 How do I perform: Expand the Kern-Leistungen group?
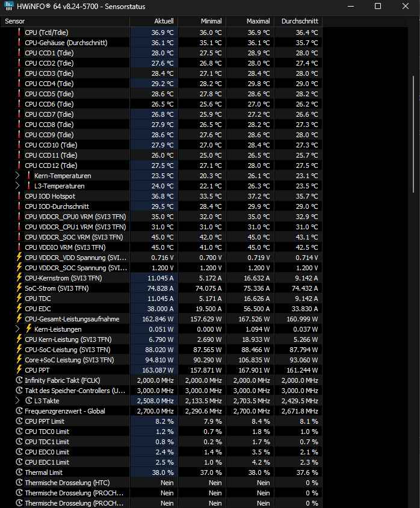pos(17,329)
